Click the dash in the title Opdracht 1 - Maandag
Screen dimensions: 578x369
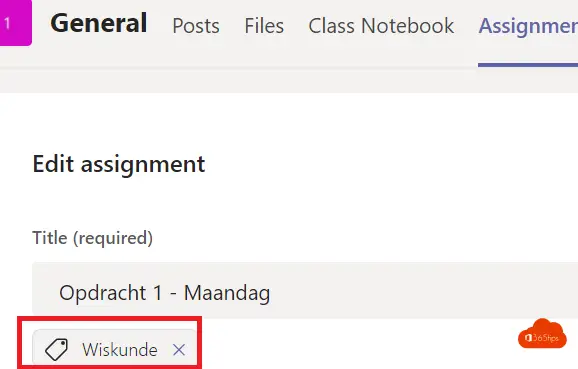click(x=173, y=295)
